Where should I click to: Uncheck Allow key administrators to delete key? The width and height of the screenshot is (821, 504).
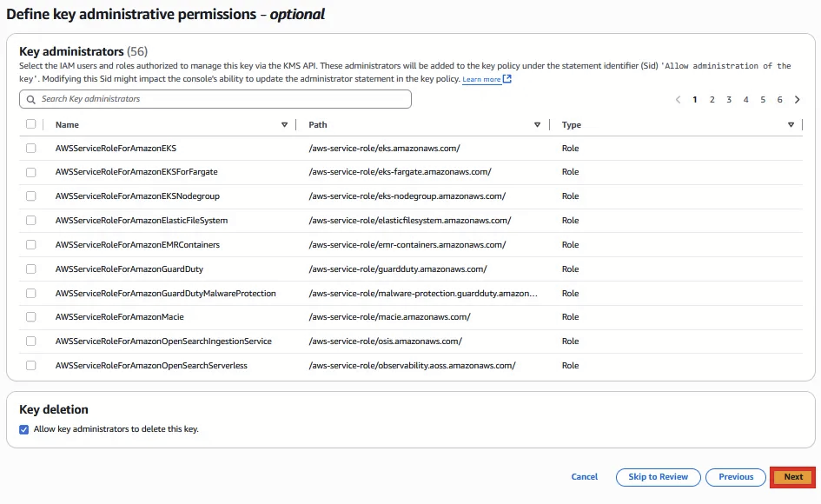click(24, 429)
